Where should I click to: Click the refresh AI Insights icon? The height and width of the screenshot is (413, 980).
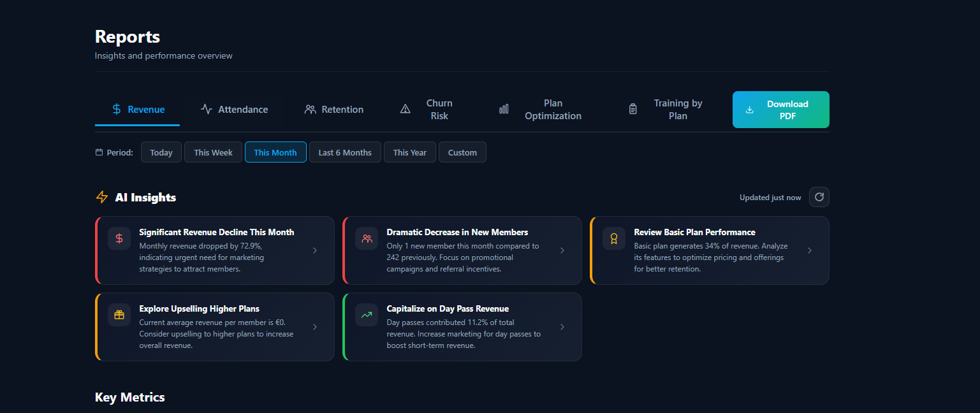819,197
